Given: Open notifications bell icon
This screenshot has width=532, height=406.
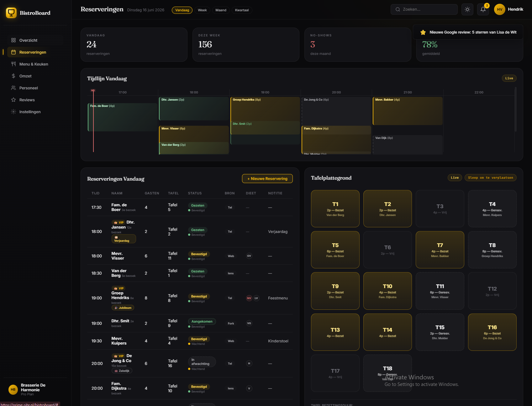Looking at the screenshot, I should pyautogui.click(x=483, y=9).
